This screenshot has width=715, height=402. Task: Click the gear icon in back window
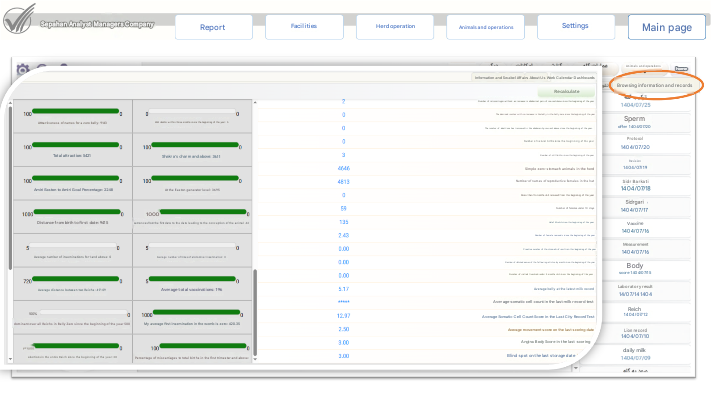tap(23, 69)
